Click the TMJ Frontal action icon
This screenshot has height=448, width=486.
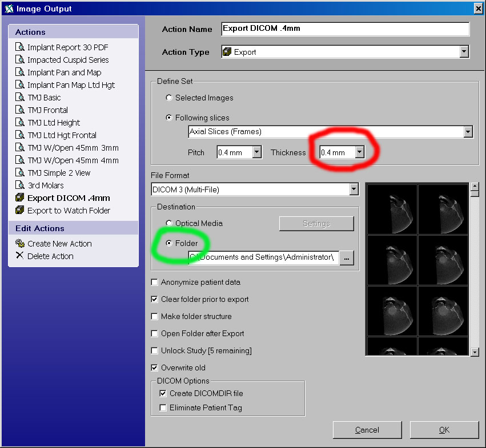tap(20, 110)
